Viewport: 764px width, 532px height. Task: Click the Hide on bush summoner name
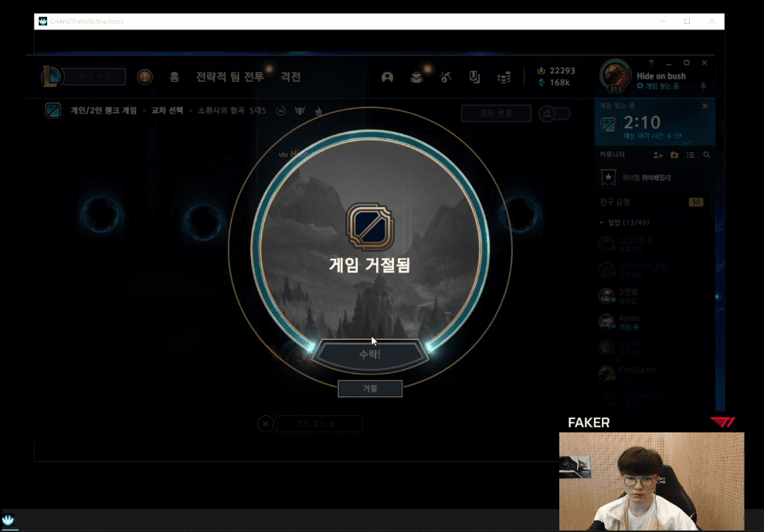(x=661, y=76)
